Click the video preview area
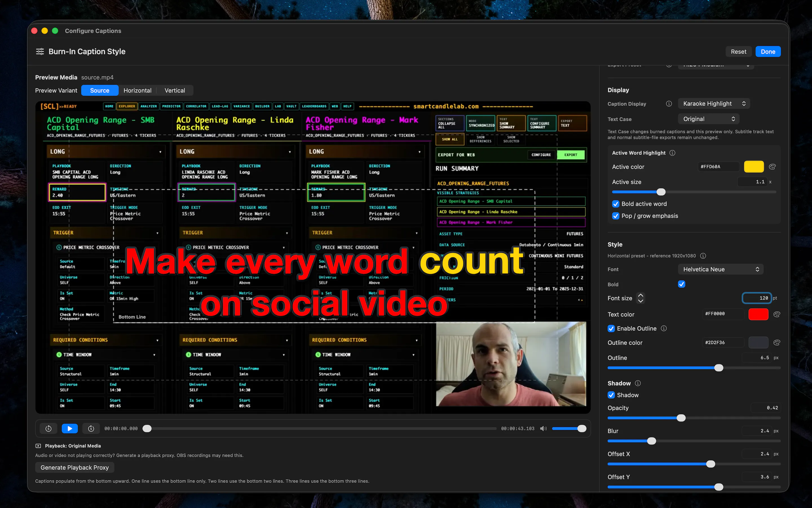 pos(313,257)
